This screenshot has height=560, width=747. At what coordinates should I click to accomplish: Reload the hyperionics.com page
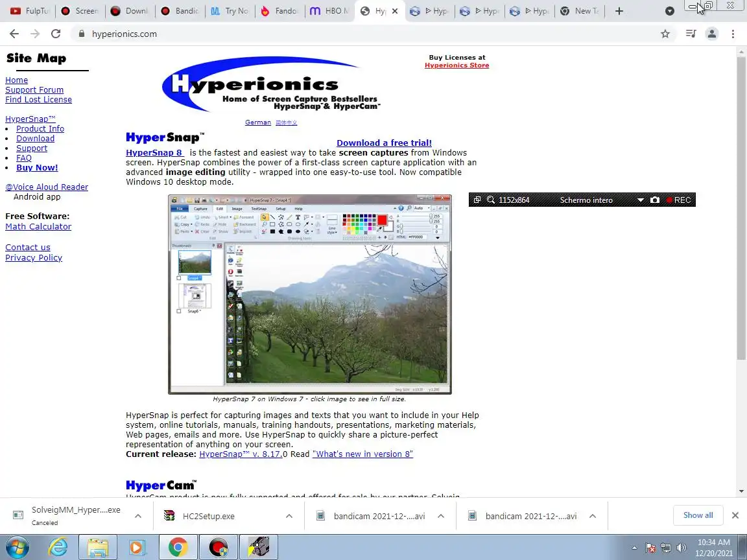click(x=56, y=34)
